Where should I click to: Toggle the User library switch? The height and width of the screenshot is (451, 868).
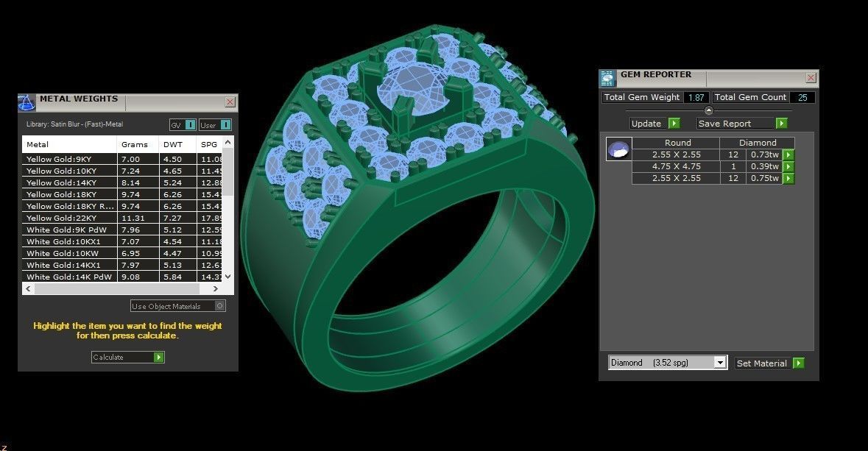[x=225, y=125]
